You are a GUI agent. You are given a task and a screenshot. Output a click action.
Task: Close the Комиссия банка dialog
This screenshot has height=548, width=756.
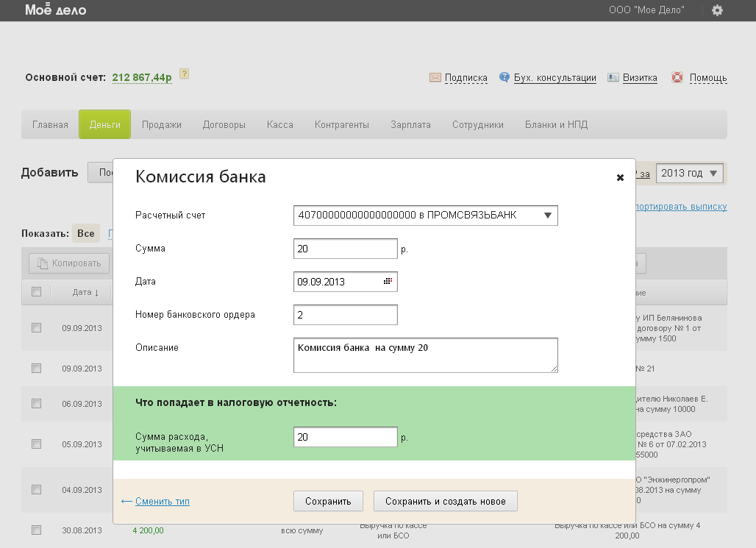point(620,177)
